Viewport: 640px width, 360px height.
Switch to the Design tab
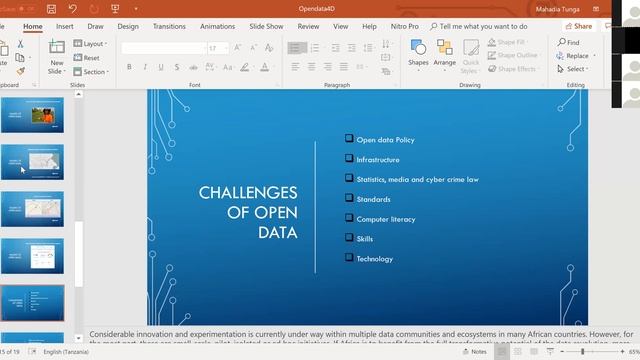tap(128, 26)
